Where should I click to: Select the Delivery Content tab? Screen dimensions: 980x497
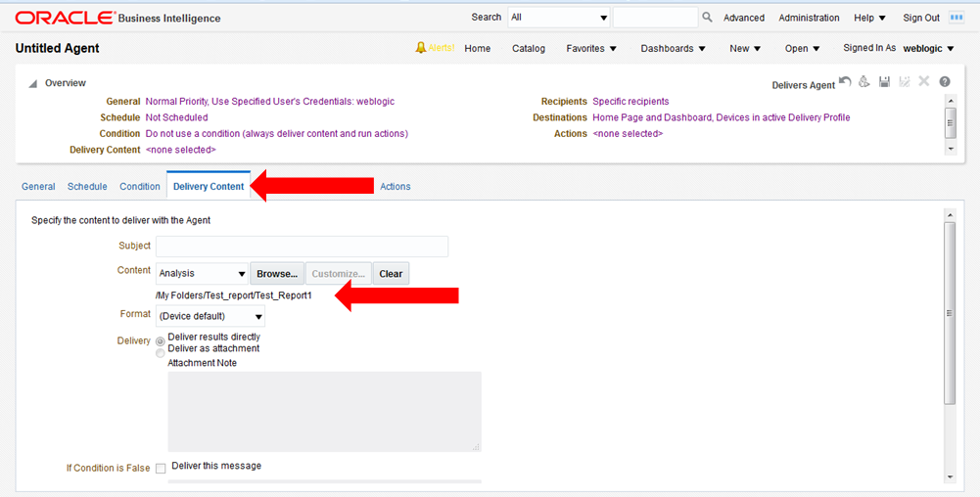pyautogui.click(x=209, y=186)
